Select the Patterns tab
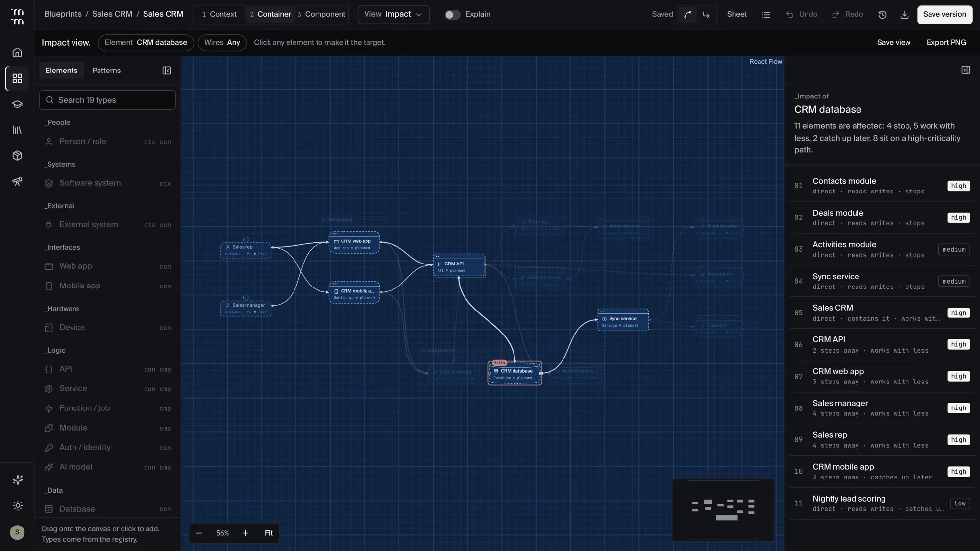The image size is (980, 551). pos(106,71)
